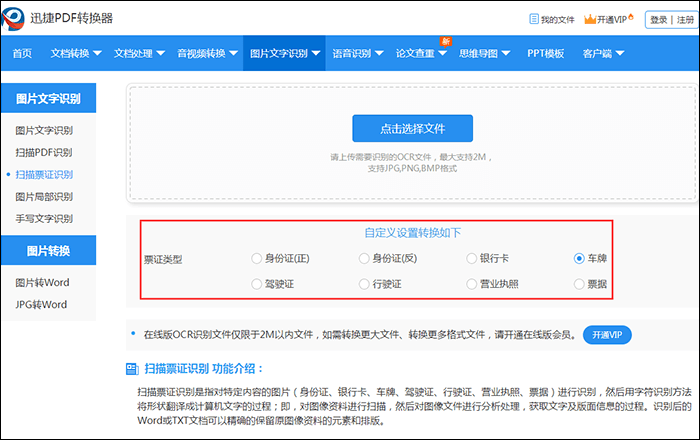Image resolution: width=700 pixels, height=440 pixels.
Task: Open JPG转Word in the sidebar
Action: coord(41,305)
